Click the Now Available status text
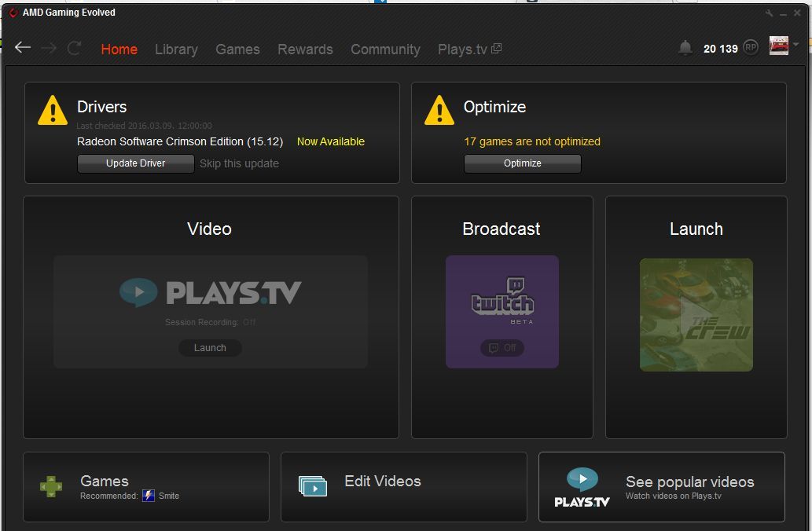Screen dimensions: 812x531 coord(330,141)
